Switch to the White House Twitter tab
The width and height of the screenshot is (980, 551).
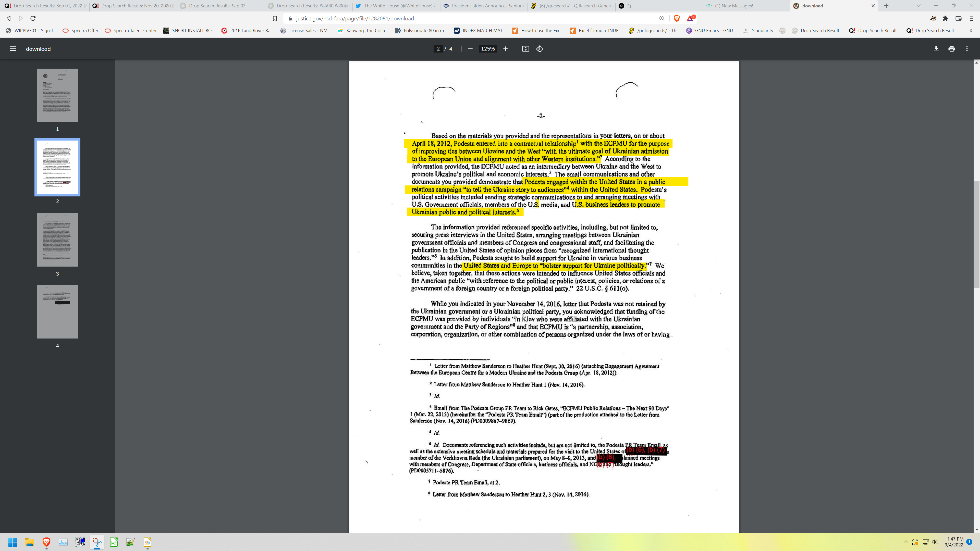[396, 6]
